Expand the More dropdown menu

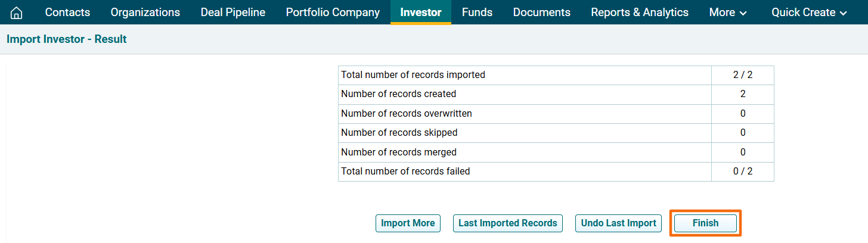pyautogui.click(x=727, y=13)
